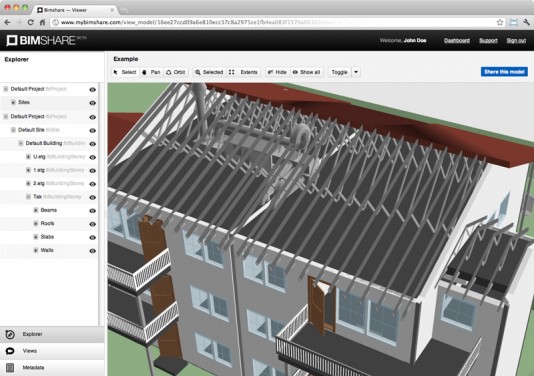Go to Dashboard link
The height and width of the screenshot is (376, 534).
457,41
